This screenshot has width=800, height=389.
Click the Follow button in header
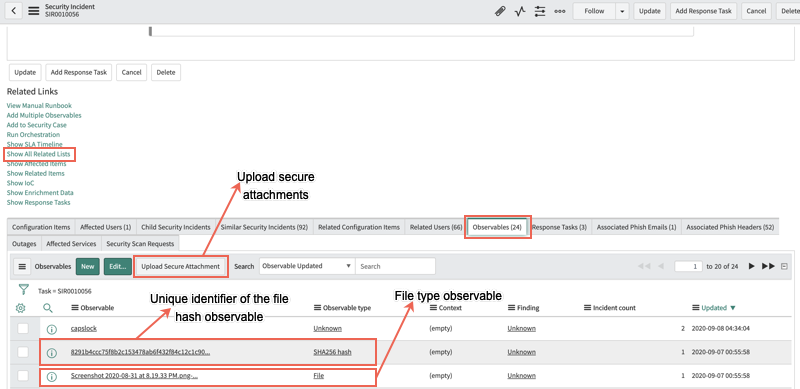pyautogui.click(x=594, y=11)
